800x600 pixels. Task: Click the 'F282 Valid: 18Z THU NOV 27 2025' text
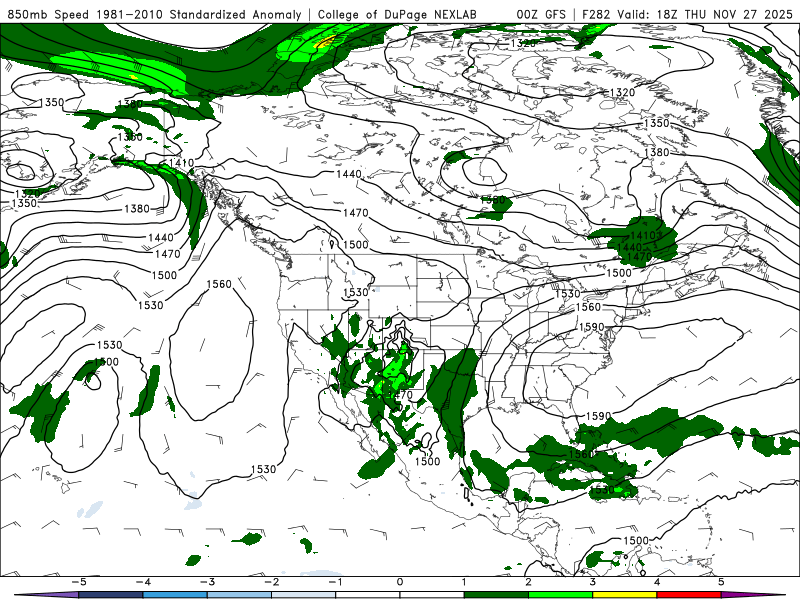pos(687,14)
